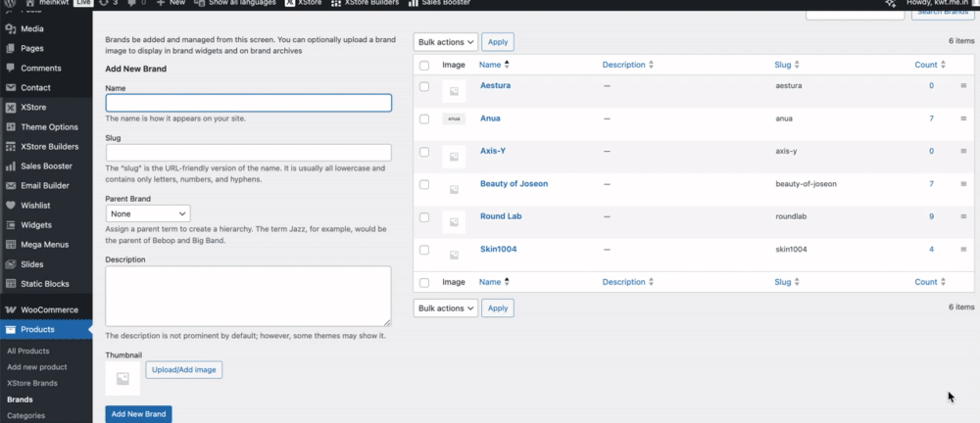The image size is (980, 423).
Task: Click the Mega Menus icon in sidebar
Action: pos(11,245)
